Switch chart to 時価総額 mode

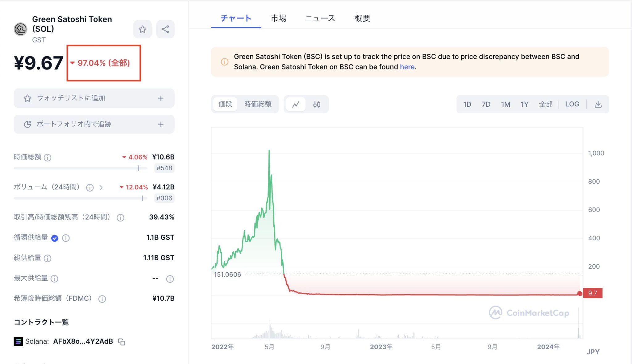tap(258, 104)
